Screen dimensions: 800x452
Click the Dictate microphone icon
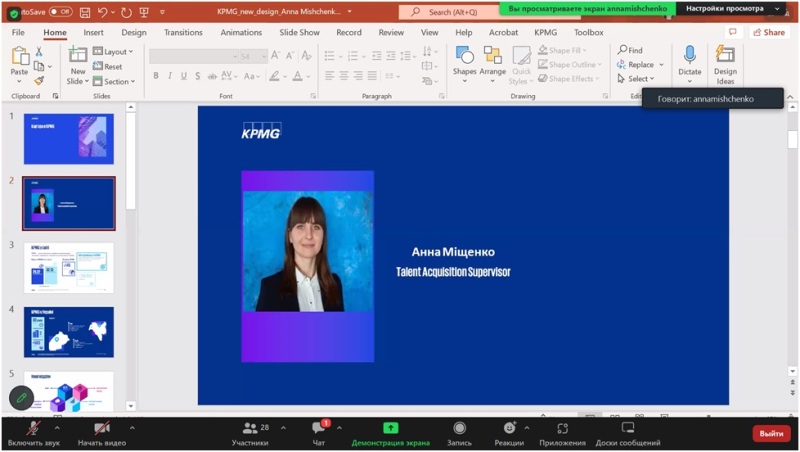[689, 55]
